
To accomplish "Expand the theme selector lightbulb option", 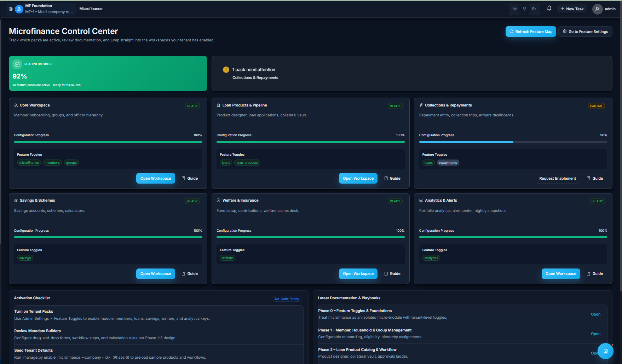I will pos(524,9).
